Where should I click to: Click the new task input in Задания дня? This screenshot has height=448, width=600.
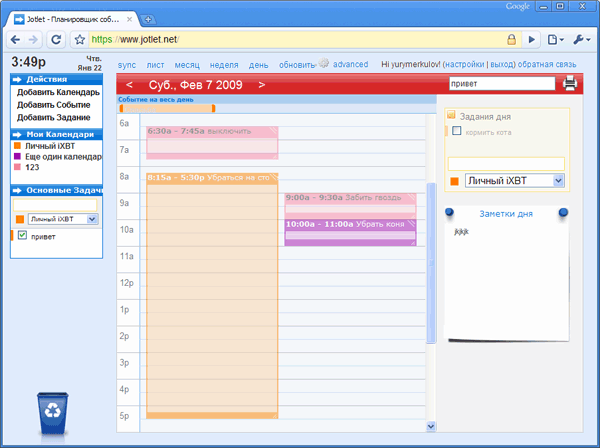point(506,164)
